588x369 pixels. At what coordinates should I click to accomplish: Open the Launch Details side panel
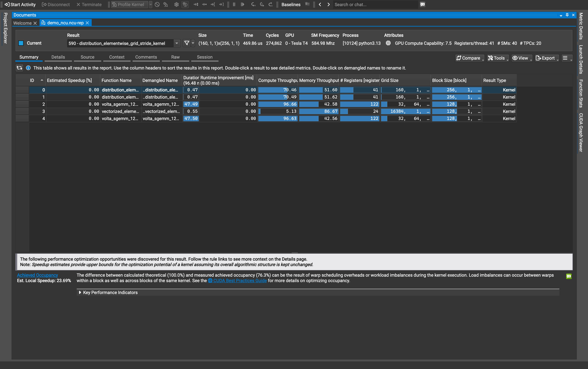point(581,60)
